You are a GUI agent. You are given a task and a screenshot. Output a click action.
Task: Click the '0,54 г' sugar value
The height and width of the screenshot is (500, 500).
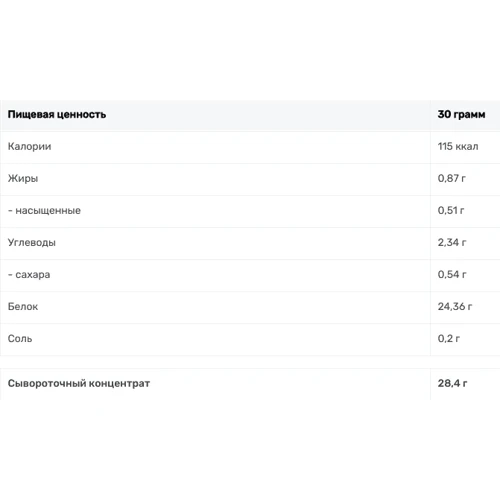pos(452,274)
